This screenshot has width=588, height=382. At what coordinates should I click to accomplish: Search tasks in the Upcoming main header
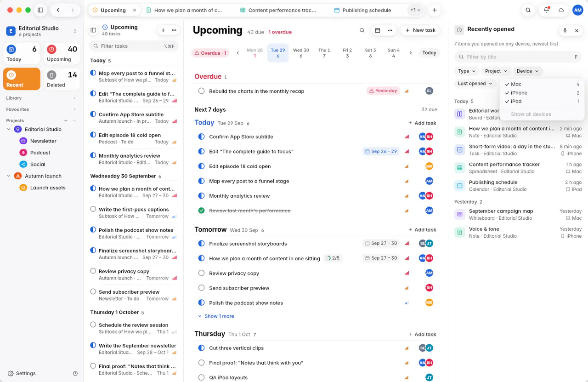[362, 30]
